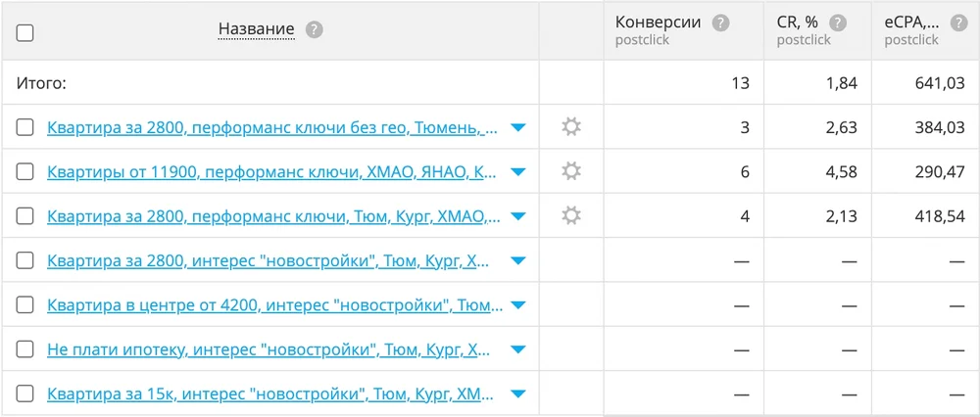The height and width of the screenshot is (417, 980).
Task: Open campaign 'Квартира за 15к, интерес новостройки'
Action: [x=270, y=394]
